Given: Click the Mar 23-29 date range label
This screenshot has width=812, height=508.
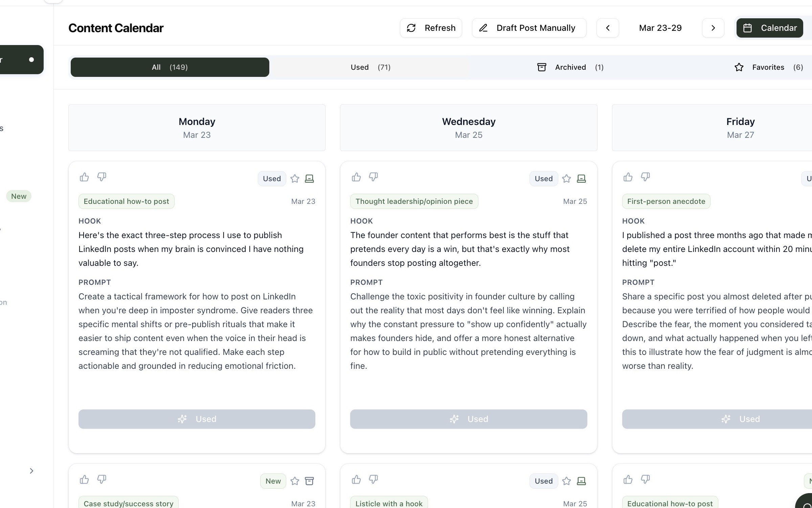Looking at the screenshot, I should click(660, 28).
